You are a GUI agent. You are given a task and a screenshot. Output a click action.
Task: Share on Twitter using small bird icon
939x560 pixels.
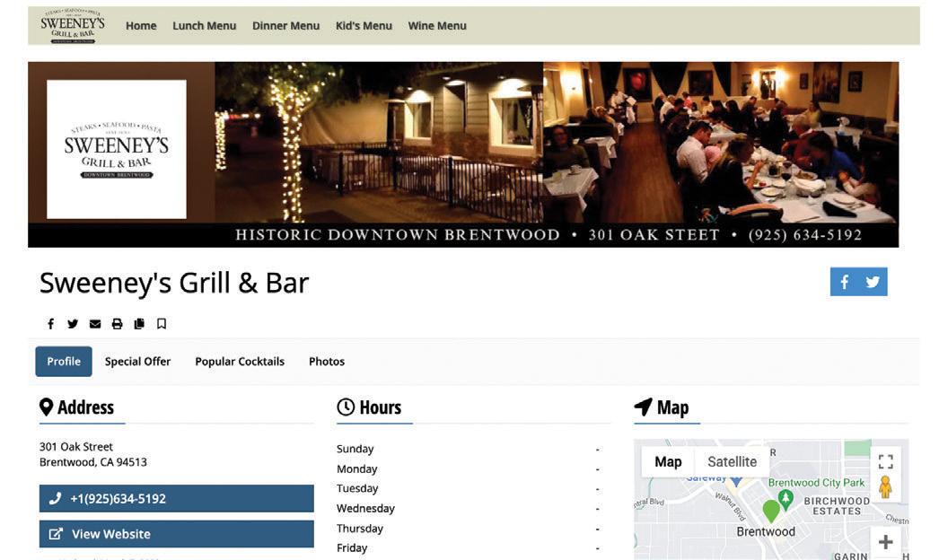[73, 324]
